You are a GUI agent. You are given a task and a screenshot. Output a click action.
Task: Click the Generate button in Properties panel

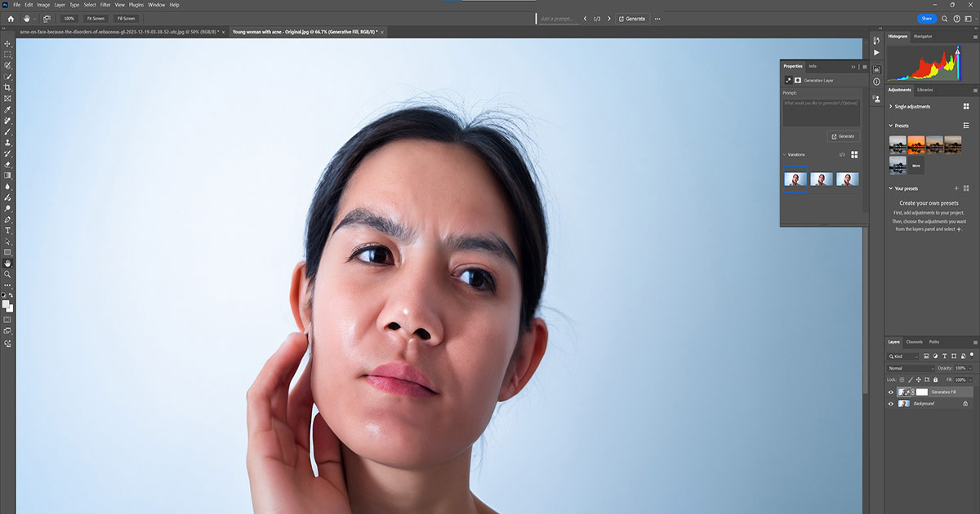tap(842, 135)
